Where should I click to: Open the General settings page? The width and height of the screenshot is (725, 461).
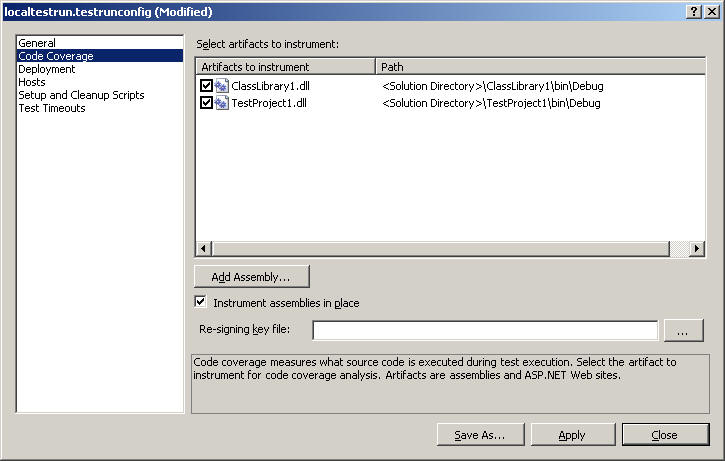(37, 43)
